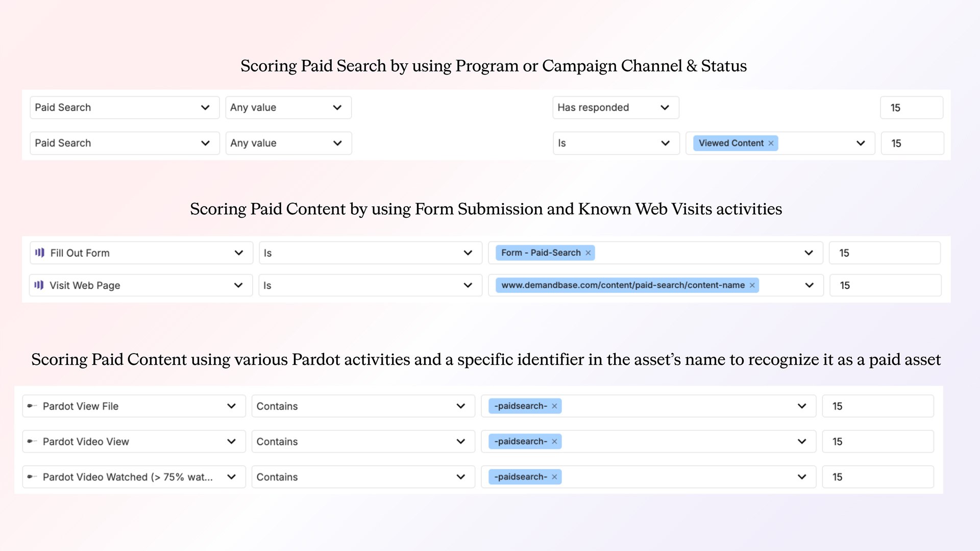Click the Pardot icon beside Pardot Video Watched
The image size is (980, 551).
pos(33,477)
